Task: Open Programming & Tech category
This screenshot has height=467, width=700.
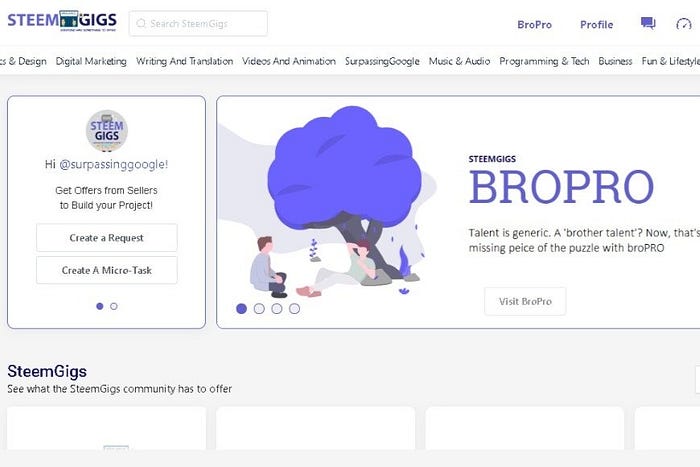Action: tap(544, 61)
